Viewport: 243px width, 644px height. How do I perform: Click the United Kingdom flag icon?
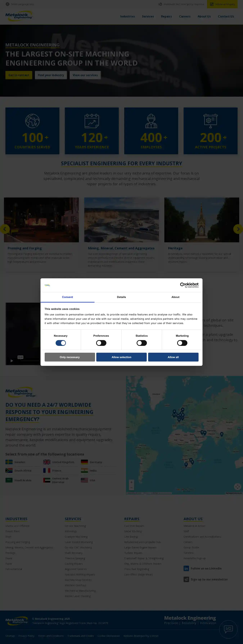(47, 462)
